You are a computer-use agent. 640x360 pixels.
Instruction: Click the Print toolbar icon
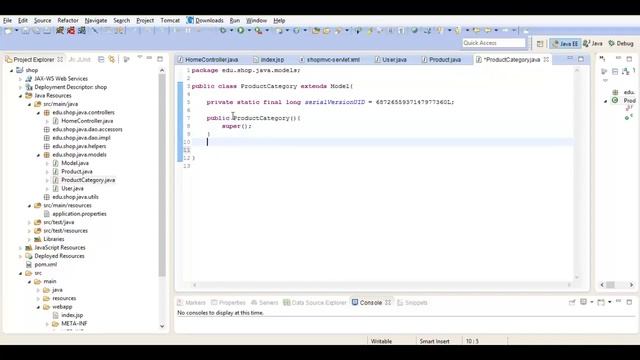coord(47,31)
